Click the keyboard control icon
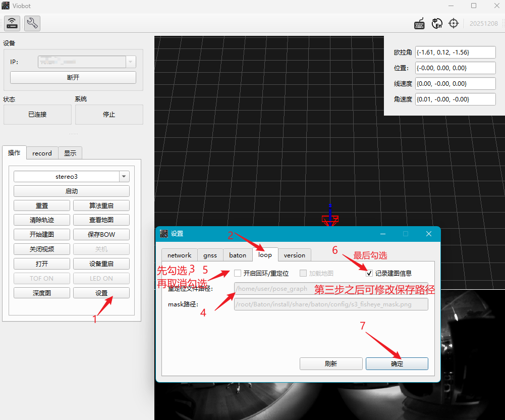505x420 pixels. click(419, 24)
